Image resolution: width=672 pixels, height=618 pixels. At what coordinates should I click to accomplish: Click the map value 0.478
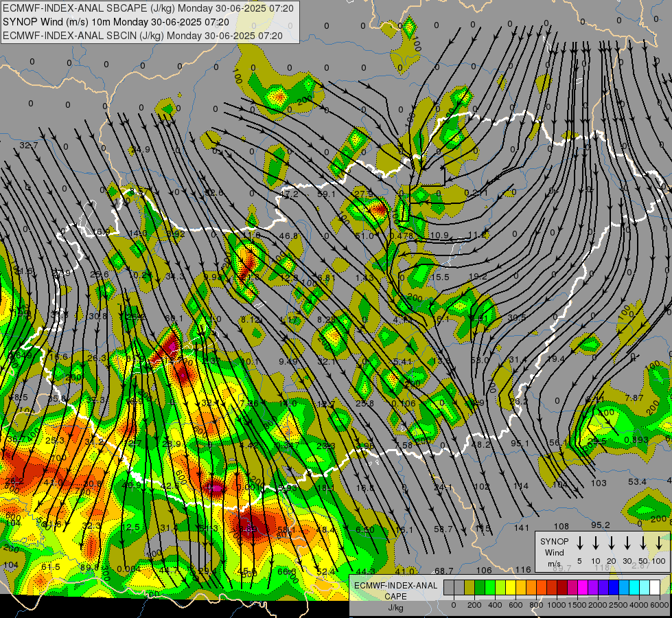click(401, 236)
